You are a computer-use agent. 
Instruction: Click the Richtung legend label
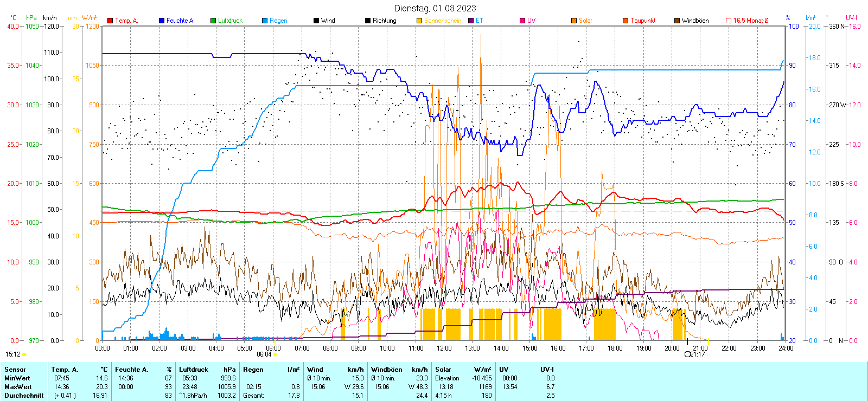click(384, 21)
